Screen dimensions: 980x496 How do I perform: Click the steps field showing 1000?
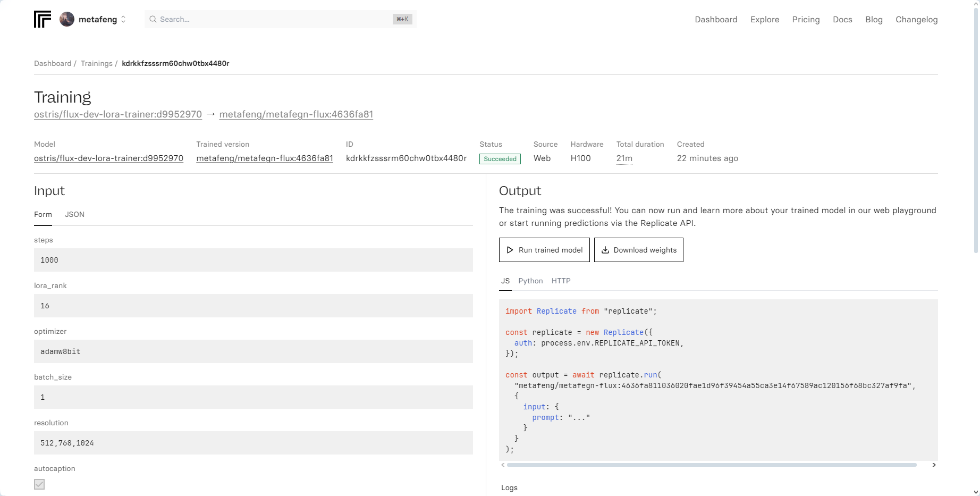point(254,260)
